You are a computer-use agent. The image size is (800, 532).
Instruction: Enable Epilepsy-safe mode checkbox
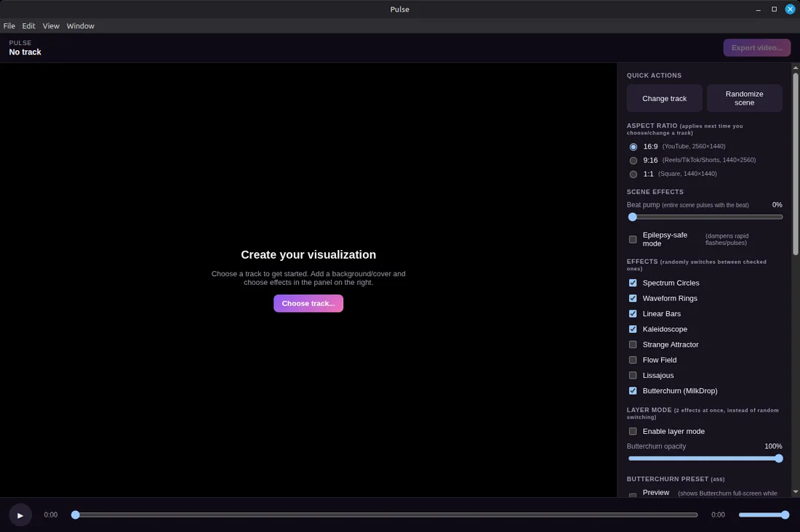(633, 239)
